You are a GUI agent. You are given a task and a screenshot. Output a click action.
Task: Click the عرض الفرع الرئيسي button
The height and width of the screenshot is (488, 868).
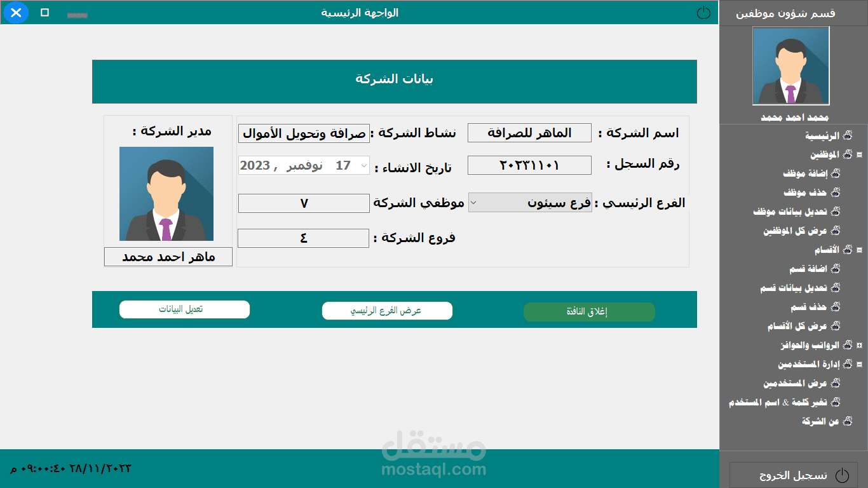click(x=387, y=311)
